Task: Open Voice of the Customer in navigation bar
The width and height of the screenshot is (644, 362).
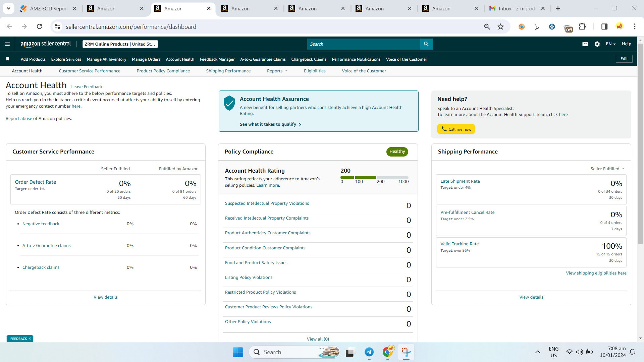Action: [406, 59]
